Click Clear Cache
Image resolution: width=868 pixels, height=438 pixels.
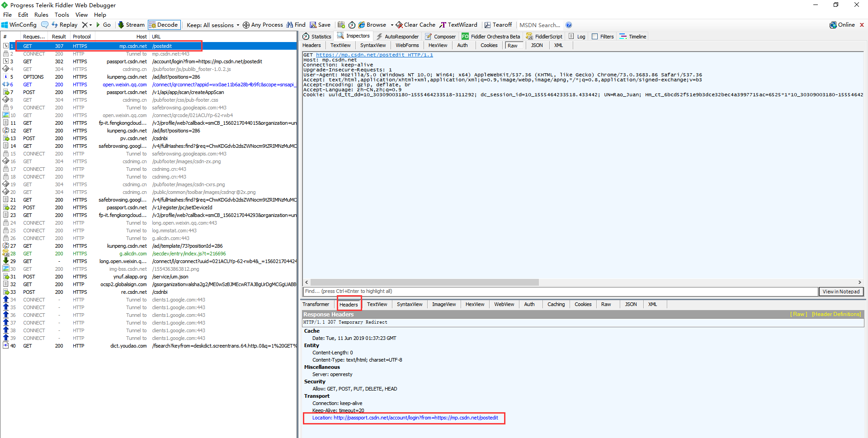(415, 25)
